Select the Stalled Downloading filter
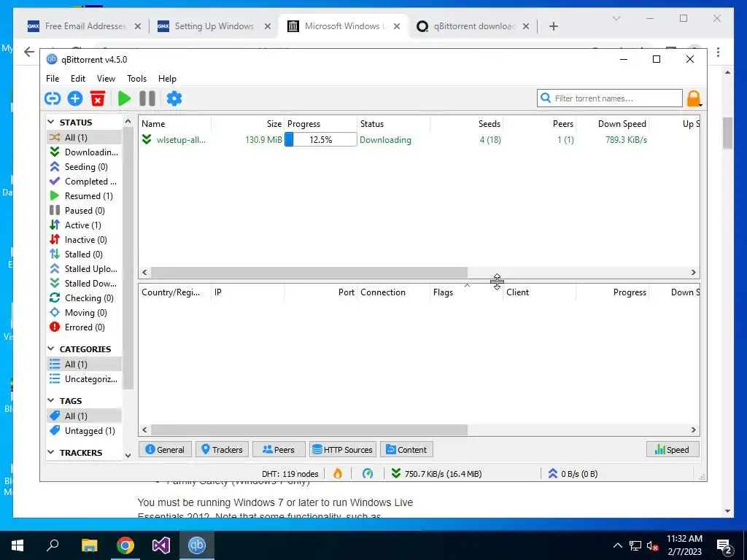747x560 pixels. [85, 284]
